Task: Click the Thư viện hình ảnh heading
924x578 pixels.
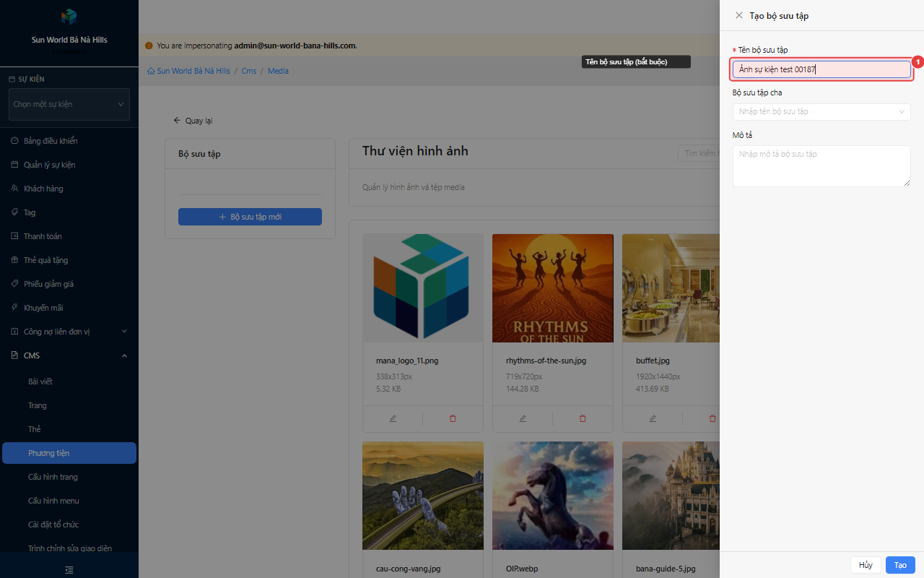Action: [415, 151]
